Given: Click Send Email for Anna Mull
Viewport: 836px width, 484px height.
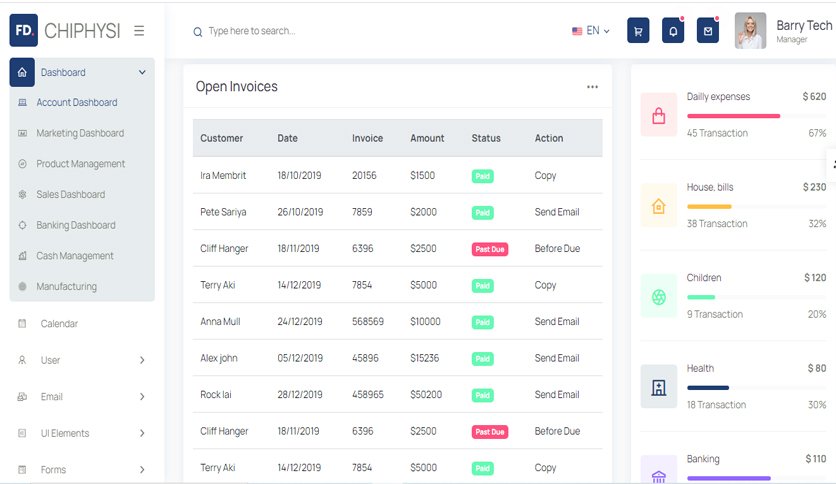Looking at the screenshot, I should [557, 322].
